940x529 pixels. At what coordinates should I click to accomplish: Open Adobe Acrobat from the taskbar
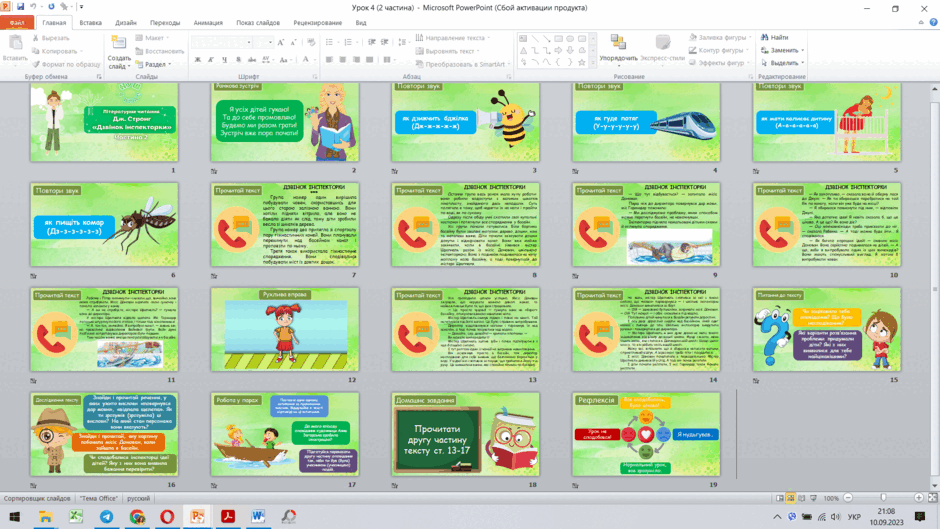[228, 516]
